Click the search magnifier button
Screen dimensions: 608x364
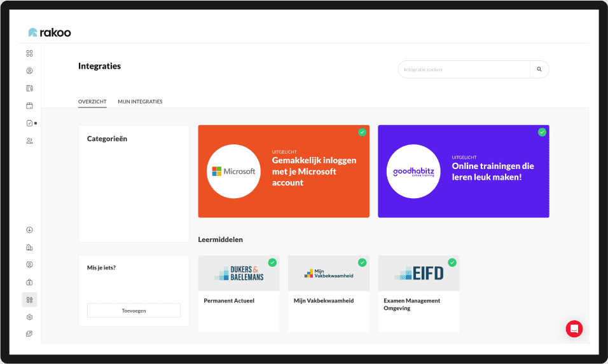pos(539,69)
